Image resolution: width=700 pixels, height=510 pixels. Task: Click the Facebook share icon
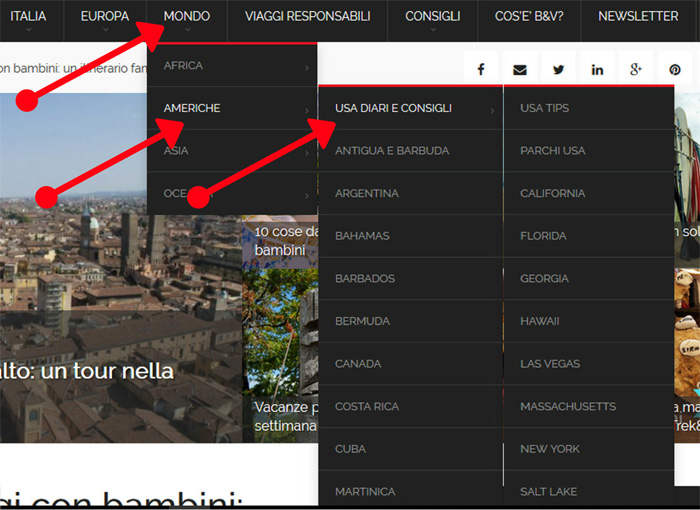coord(480,70)
